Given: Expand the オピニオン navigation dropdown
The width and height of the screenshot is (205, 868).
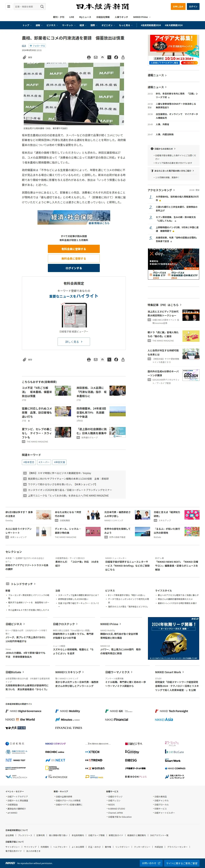Looking at the screenshot, I should (108, 25).
